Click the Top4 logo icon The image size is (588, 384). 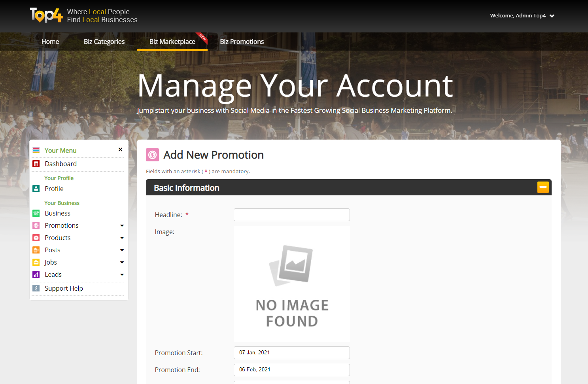[x=46, y=15]
